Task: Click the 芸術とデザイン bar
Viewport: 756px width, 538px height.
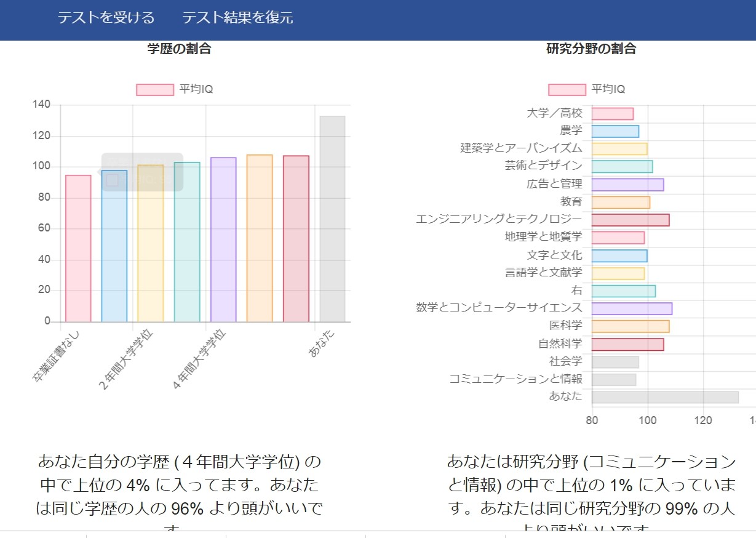Action: click(x=622, y=167)
